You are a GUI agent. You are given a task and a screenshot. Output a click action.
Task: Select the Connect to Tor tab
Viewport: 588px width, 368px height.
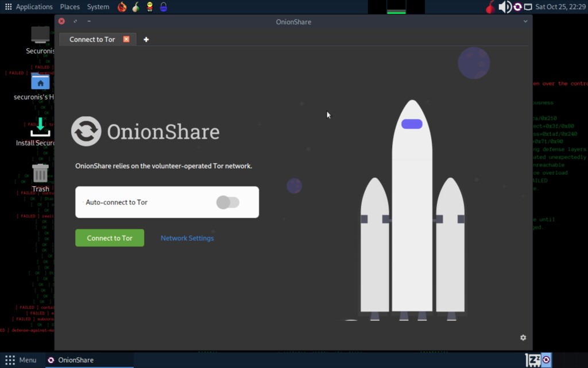pyautogui.click(x=92, y=40)
